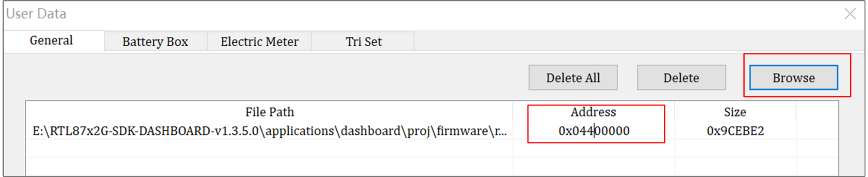Click the Address column header
The width and height of the screenshot is (868, 177).
pos(593,112)
